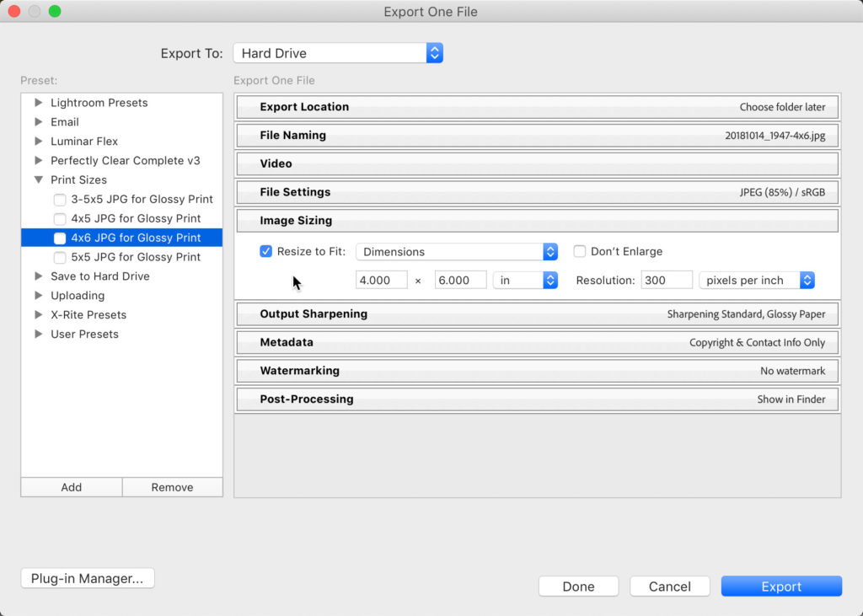
Task: Expand the Lightroom Presets folder triangle
Action: click(38, 103)
